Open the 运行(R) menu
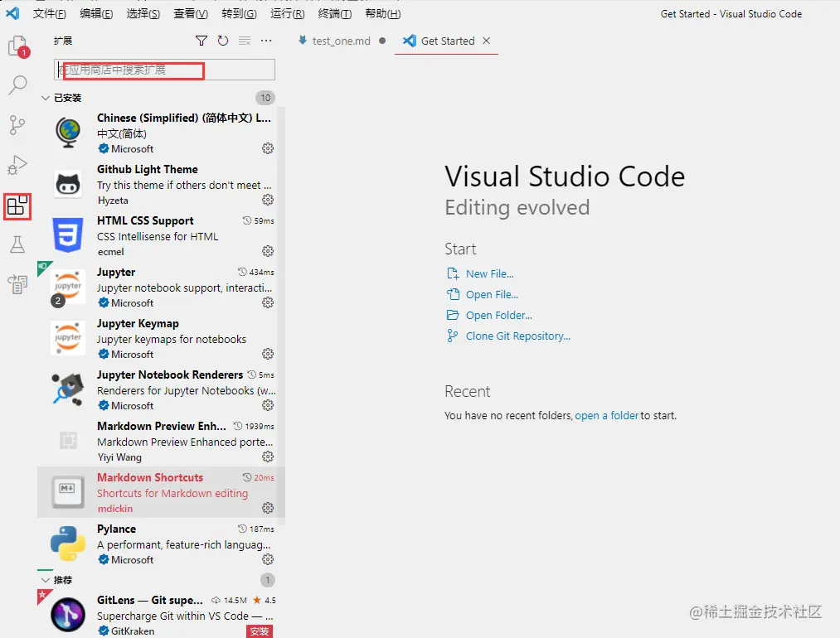 pyautogui.click(x=287, y=13)
